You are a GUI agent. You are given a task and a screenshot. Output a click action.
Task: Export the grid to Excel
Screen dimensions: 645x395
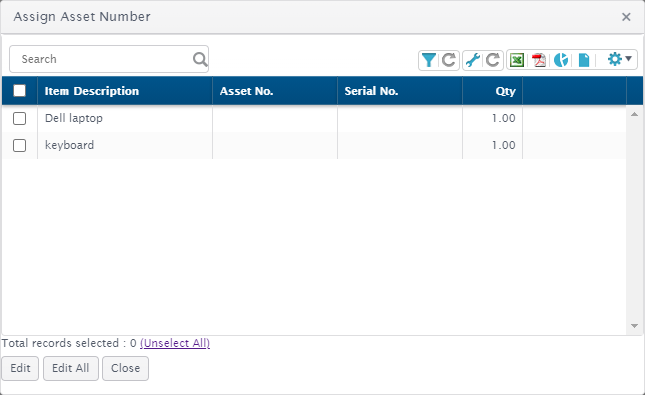click(517, 60)
